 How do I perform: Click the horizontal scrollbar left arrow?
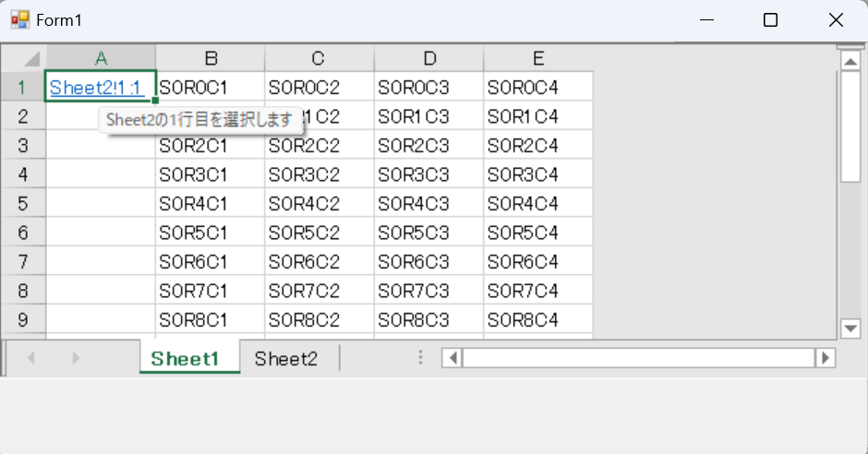[452, 358]
